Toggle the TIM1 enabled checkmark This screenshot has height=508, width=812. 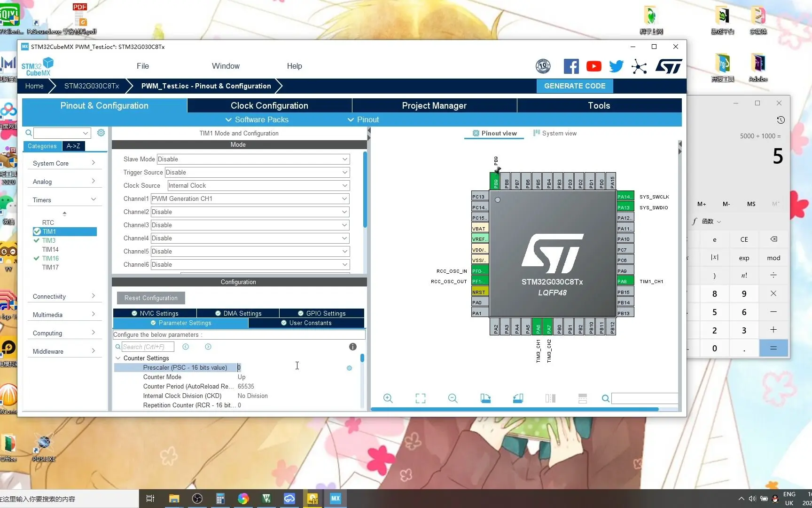(x=37, y=231)
